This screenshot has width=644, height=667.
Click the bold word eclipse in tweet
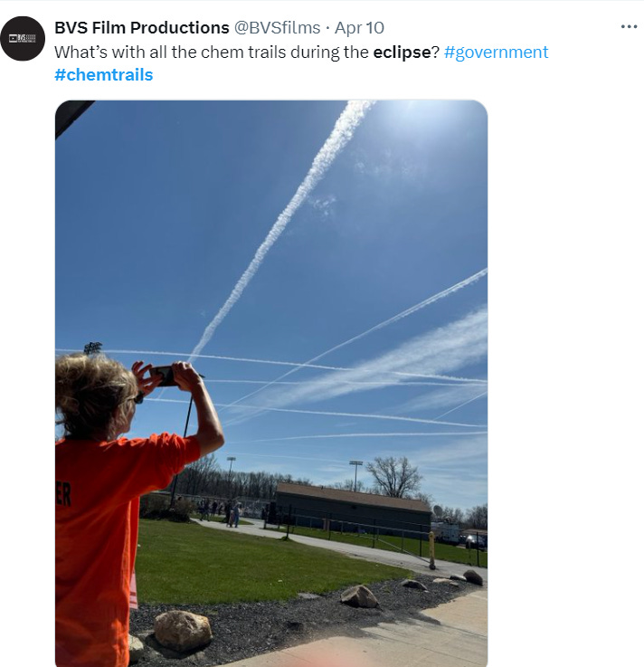(402, 52)
